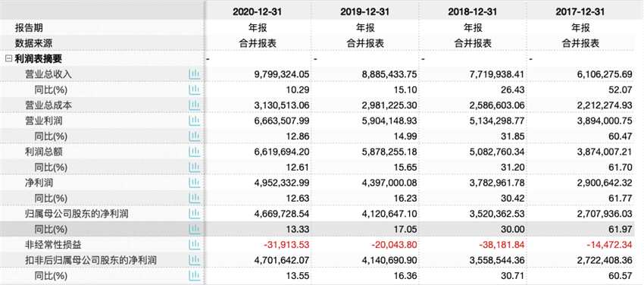644x285 pixels.
Task: Open chart icon for 营业总收入 row
Action: click(194, 74)
